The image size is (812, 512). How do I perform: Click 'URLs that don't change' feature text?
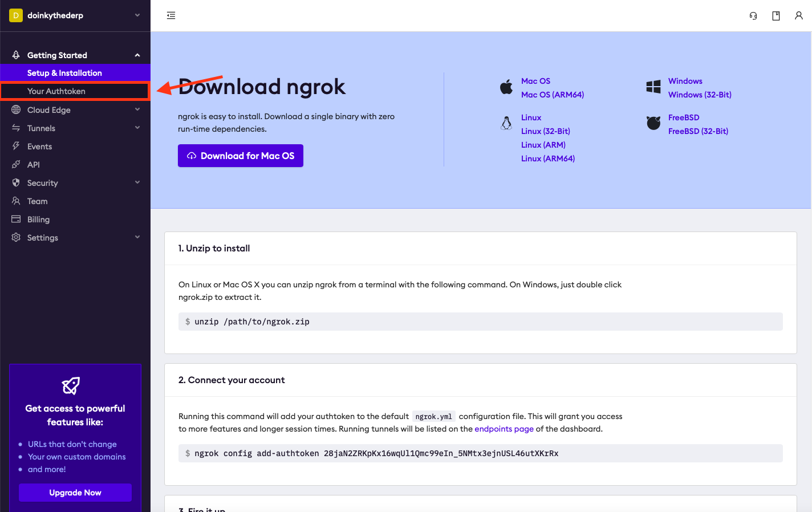click(72, 444)
